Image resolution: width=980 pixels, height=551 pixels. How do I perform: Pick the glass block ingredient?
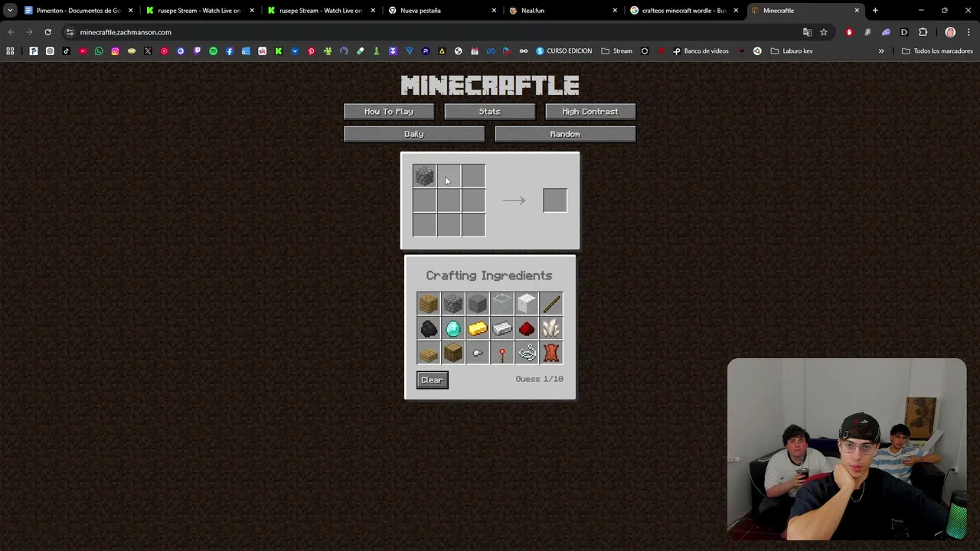[502, 304]
